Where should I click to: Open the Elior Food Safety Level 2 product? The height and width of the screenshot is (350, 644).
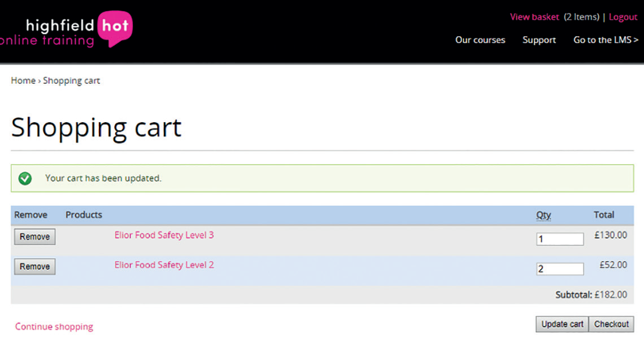(164, 265)
